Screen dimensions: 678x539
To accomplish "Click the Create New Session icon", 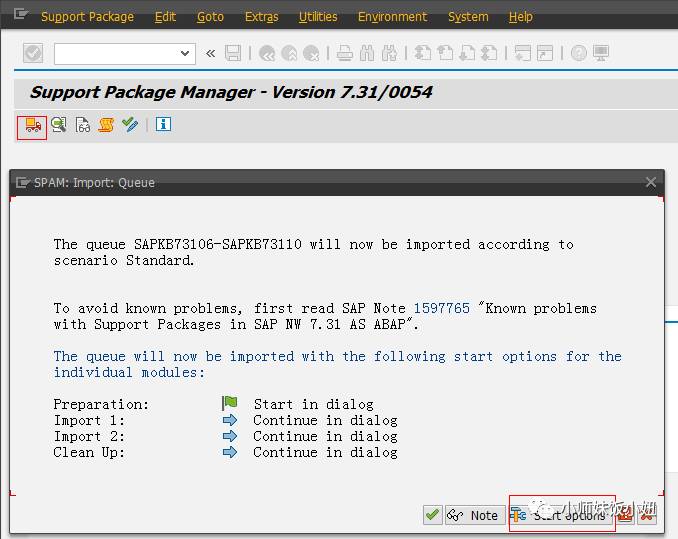I will tap(522, 54).
